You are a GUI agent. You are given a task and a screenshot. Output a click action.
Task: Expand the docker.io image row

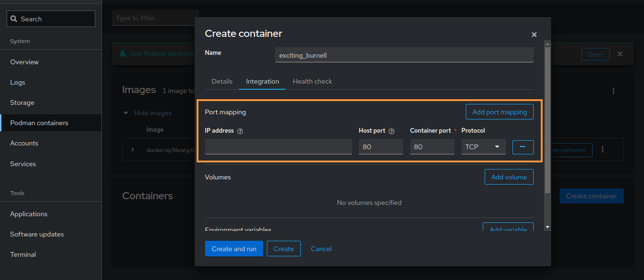[x=133, y=150]
